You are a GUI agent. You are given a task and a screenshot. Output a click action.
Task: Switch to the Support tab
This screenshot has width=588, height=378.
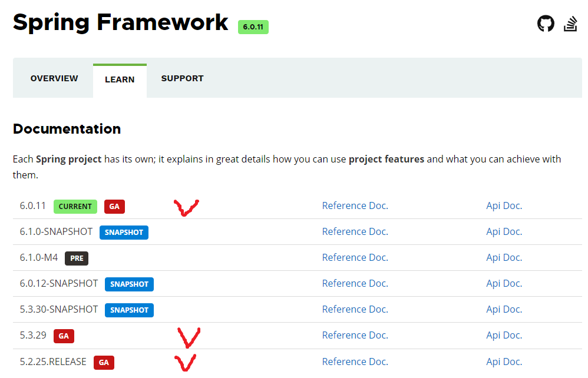click(x=182, y=78)
